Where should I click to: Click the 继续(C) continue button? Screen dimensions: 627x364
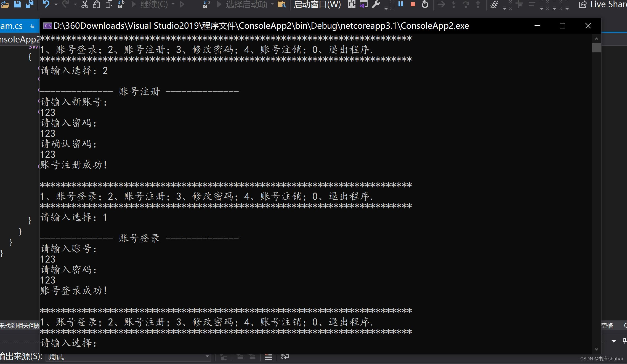[149, 4]
